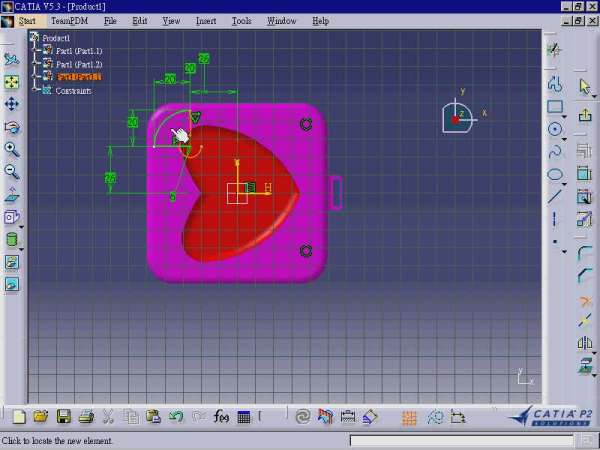Create a new document with New icon
Viewport: 600px width, 450px height.
(19, 417)
